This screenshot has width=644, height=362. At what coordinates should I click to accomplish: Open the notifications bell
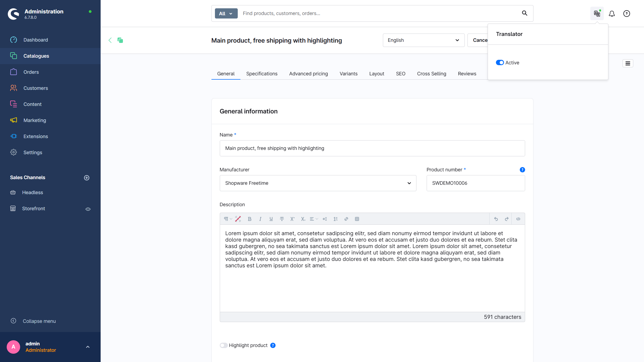[x=612, y=13]
